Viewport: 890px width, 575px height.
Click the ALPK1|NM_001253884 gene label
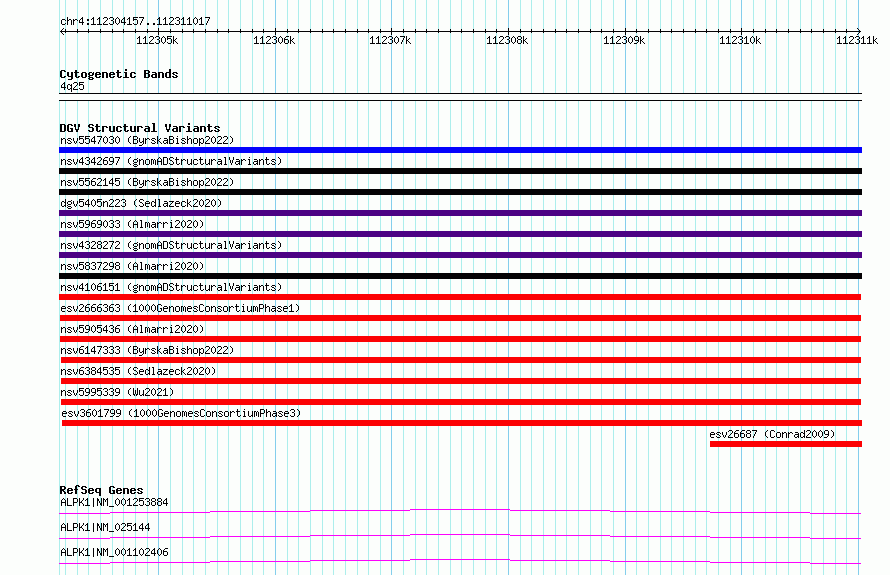[114, 502]
